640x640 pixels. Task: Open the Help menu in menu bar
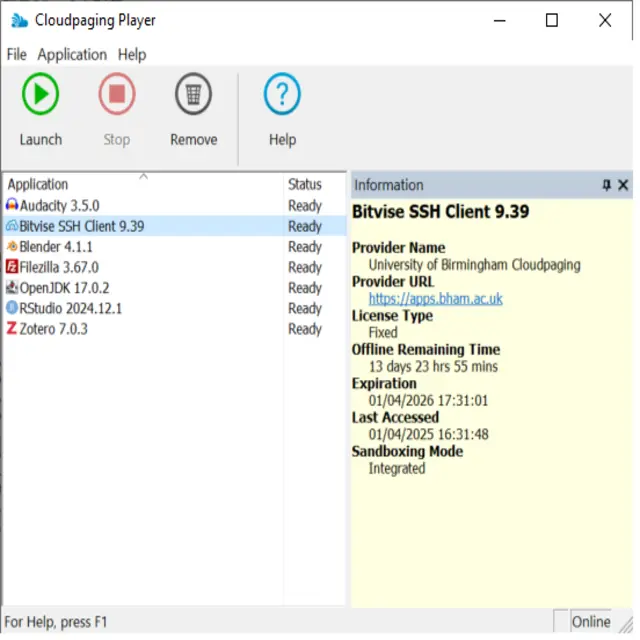point(132,55)
